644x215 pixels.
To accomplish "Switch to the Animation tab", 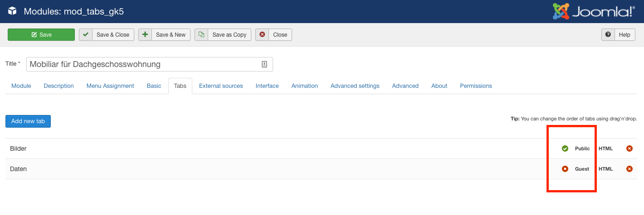I will click(x=305, y=86).
